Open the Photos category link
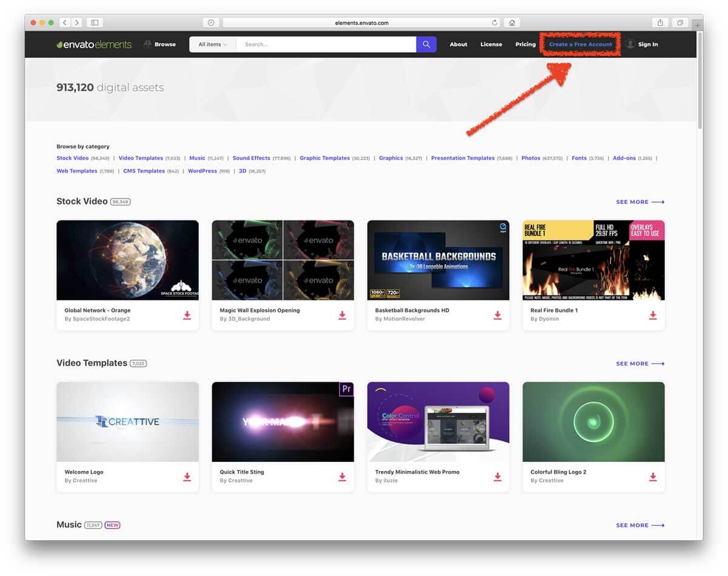 (531, 158)
